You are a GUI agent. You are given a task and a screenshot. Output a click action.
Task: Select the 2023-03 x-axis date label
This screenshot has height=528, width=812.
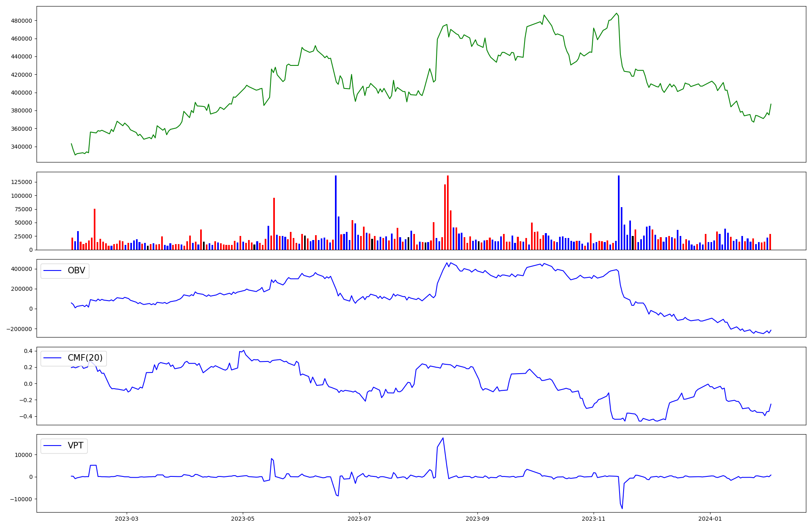coord(127,519)
